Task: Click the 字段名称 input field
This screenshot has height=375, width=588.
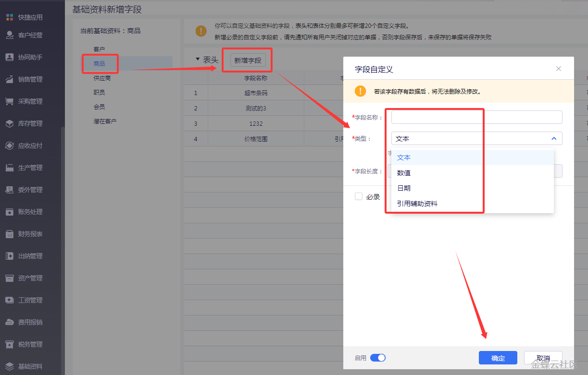Action: pyautogui.click(x=476, y=117)
